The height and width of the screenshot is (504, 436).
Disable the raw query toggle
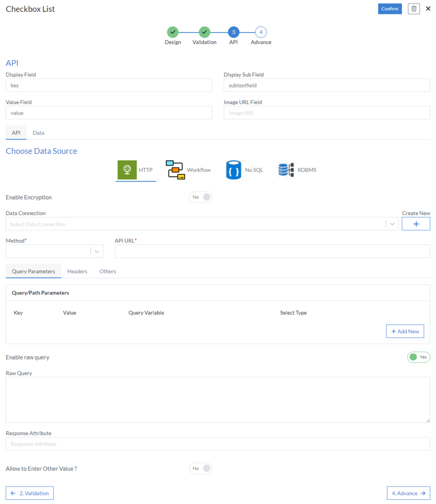tap(418, 357)
